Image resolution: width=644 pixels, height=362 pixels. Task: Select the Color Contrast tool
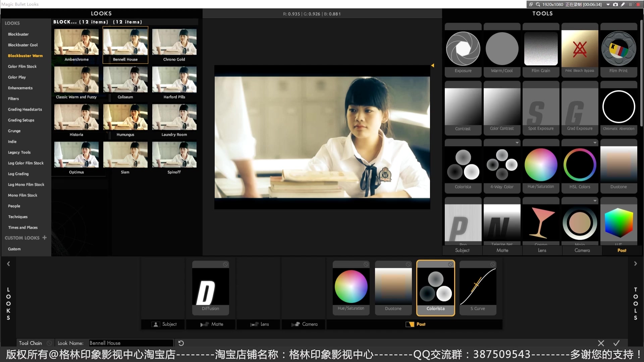[x=502, y=108]
